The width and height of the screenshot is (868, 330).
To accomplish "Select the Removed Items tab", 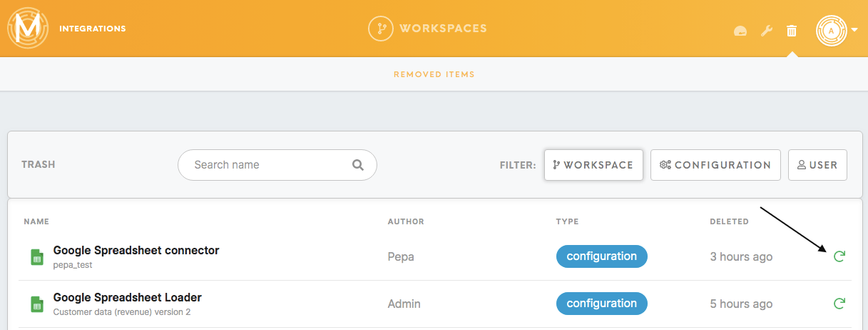I will (x=434, y=74).
